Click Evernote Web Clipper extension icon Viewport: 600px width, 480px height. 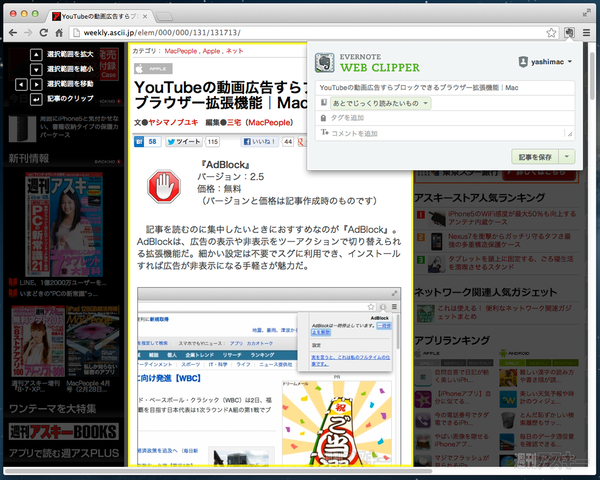(569, 33)
